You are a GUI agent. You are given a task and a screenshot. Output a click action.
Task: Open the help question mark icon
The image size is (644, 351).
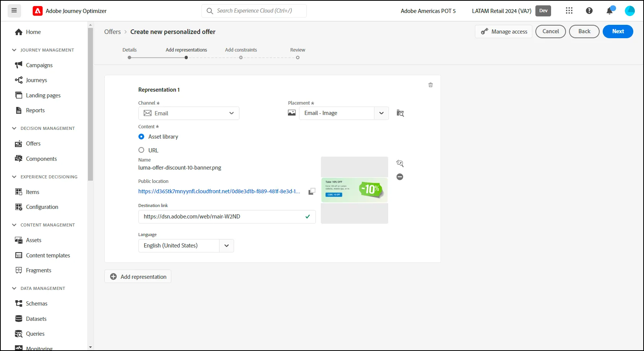tap(589, 11)
